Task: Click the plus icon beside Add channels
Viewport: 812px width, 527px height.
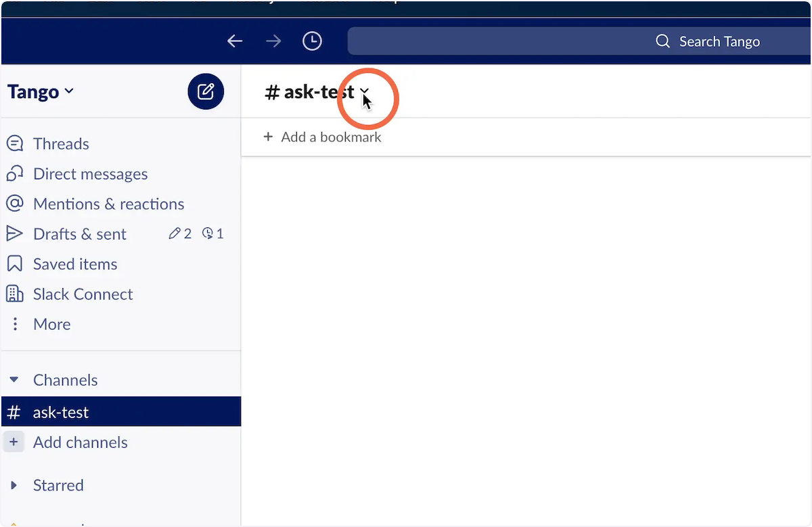Action: 13,442
